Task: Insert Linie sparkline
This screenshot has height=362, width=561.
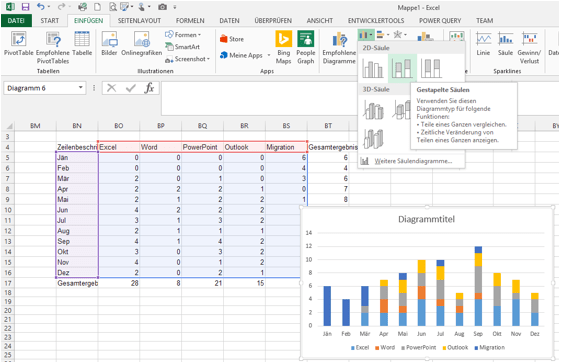Action: click(483, 44)
